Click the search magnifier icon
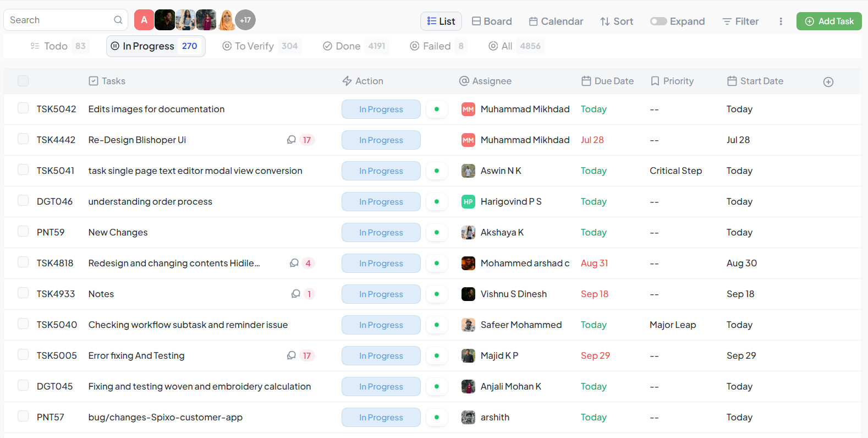The height and width of the screenshot is (438, 868). point(118,20)
